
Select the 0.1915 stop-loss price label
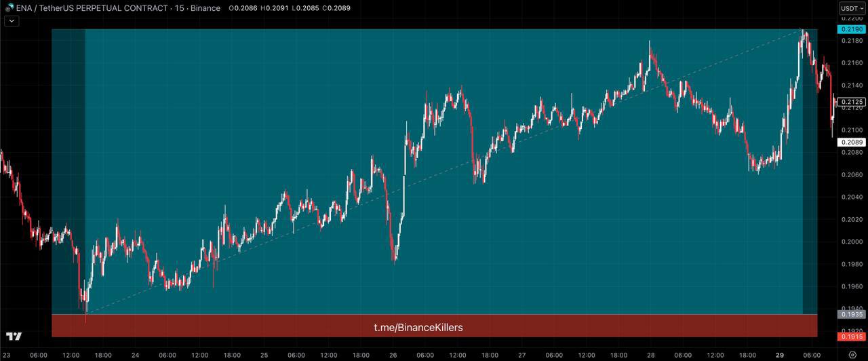point(852,337)
